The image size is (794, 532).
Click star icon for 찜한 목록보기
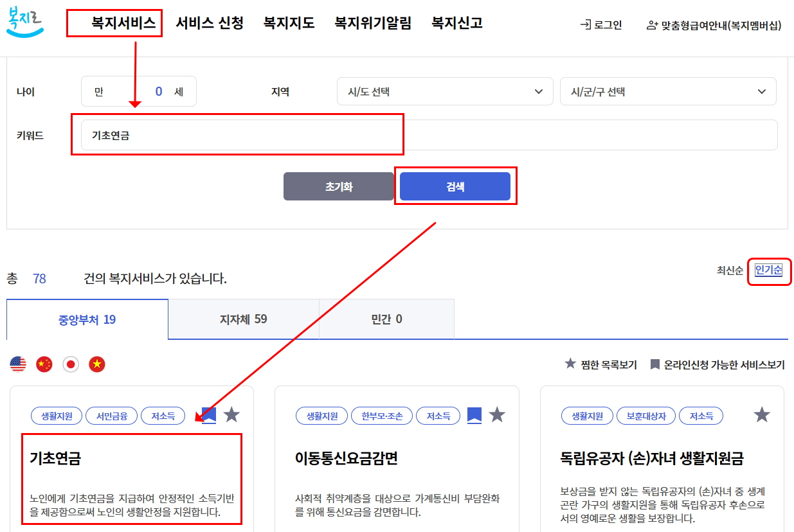pos(571,364)
